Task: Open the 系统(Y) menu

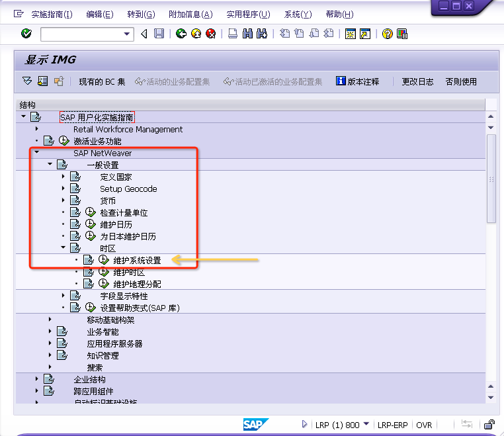Action: (x=298, y=15)
